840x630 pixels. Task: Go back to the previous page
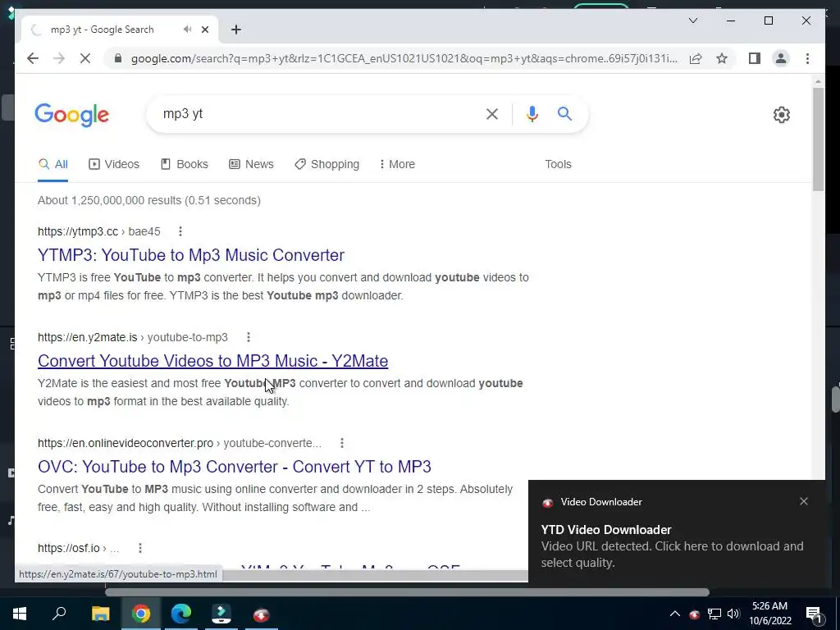pos(33,58)
